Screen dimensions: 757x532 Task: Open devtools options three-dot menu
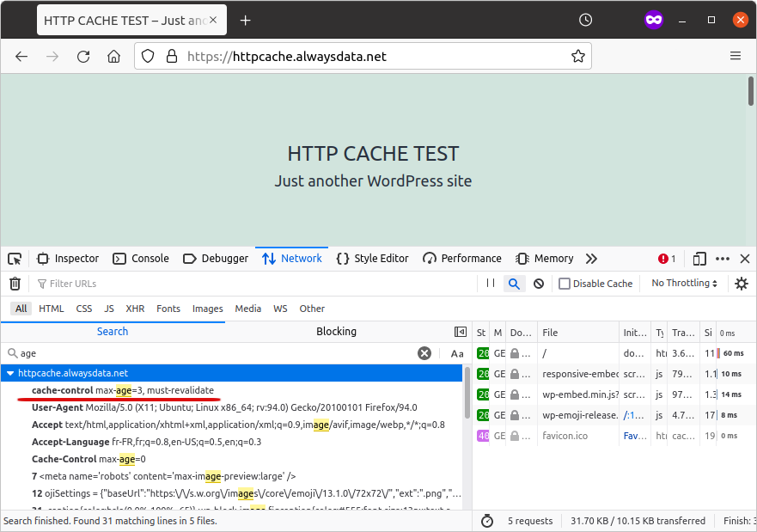click(723, 259)
